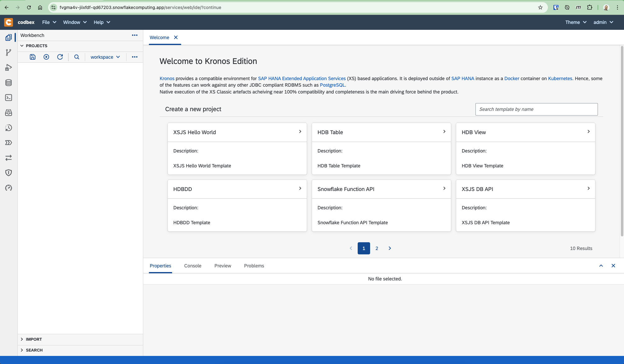The image size is (624, 364).
Task: Follow the Kronos link
Action: click(167, 79)
